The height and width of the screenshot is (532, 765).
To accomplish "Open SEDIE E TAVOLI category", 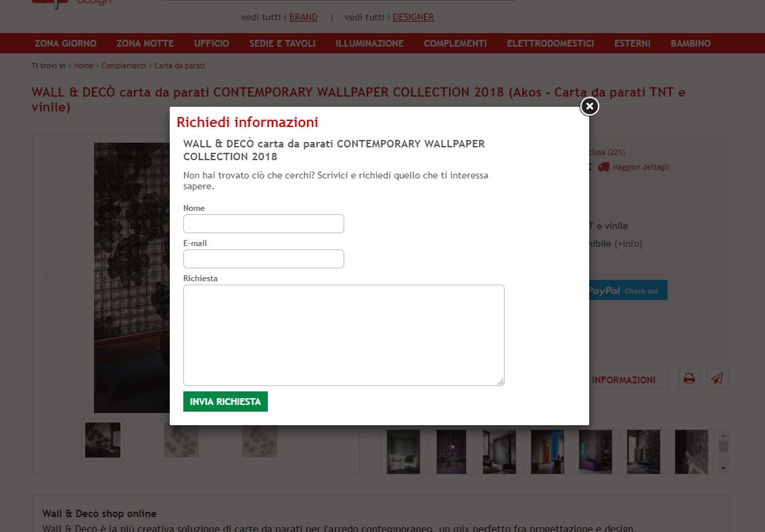I will 283,43.
